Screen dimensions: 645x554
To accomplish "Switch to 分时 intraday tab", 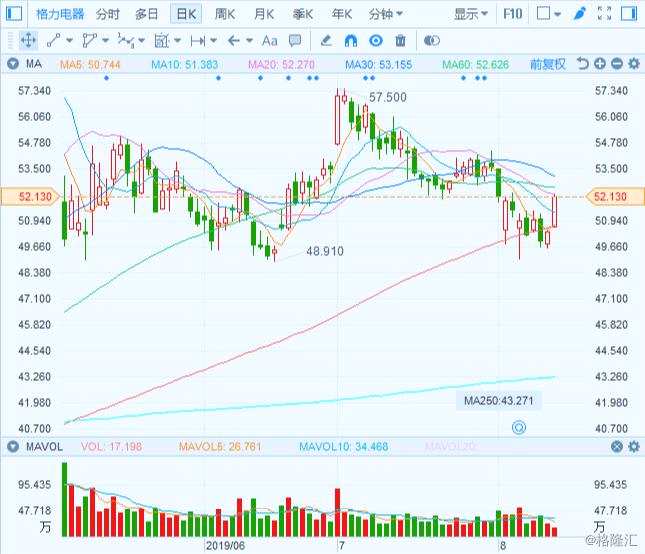I will (108, 14).
